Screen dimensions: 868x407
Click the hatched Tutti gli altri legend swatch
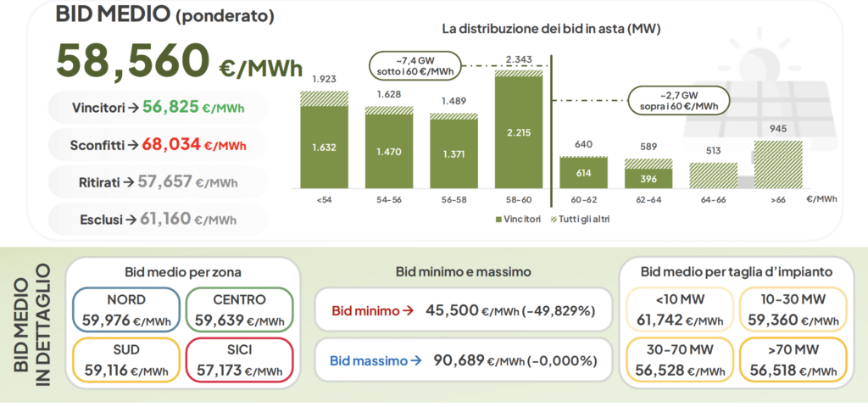554,219
